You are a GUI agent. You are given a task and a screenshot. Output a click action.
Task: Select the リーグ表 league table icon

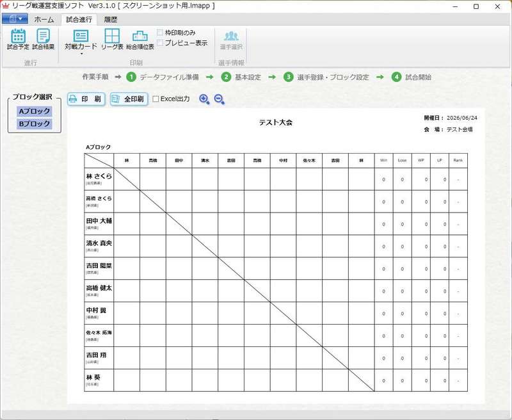pos(112,40)
